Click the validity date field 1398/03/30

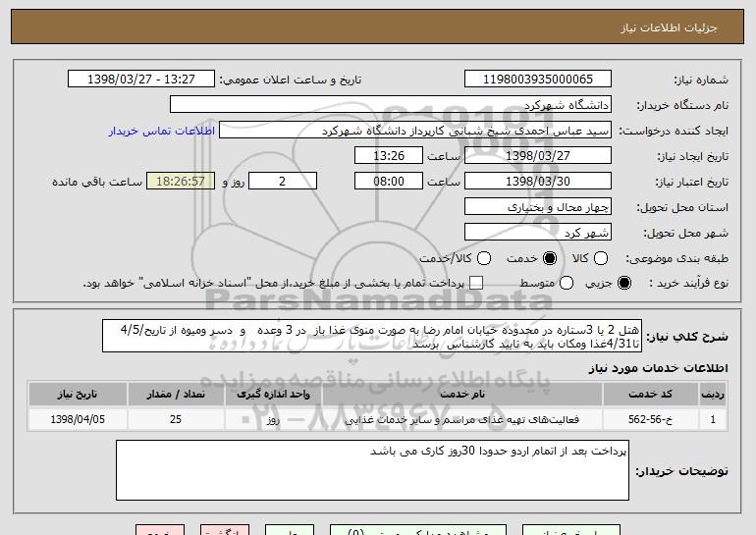[x=538, y=182]
